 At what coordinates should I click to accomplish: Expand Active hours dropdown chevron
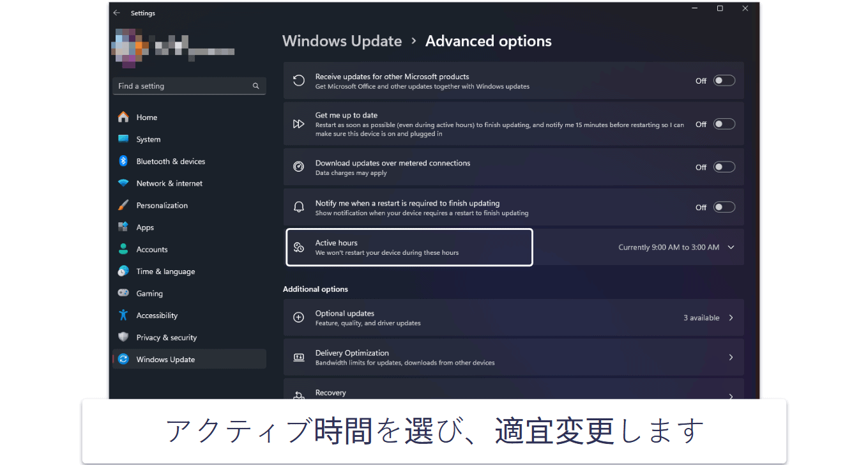(x=731, y=247)
